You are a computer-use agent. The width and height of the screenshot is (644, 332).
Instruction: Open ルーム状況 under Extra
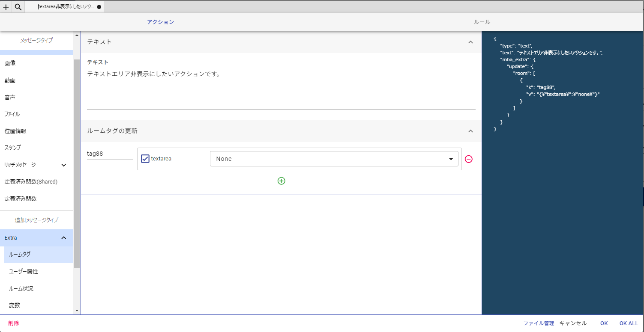click(39, 288)
